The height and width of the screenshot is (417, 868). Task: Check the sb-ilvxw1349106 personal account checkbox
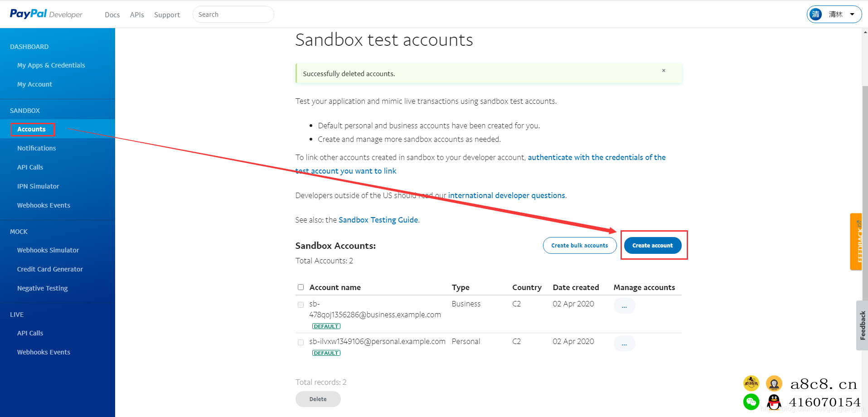pyautogui.click(x=301, y=342)
